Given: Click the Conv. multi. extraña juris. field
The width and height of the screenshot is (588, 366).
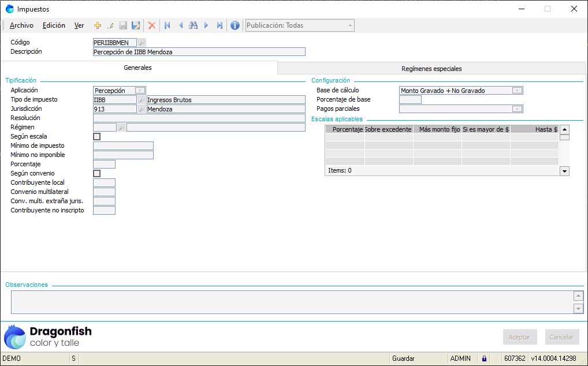Looking at the screenshot, I should pos(104,201).
